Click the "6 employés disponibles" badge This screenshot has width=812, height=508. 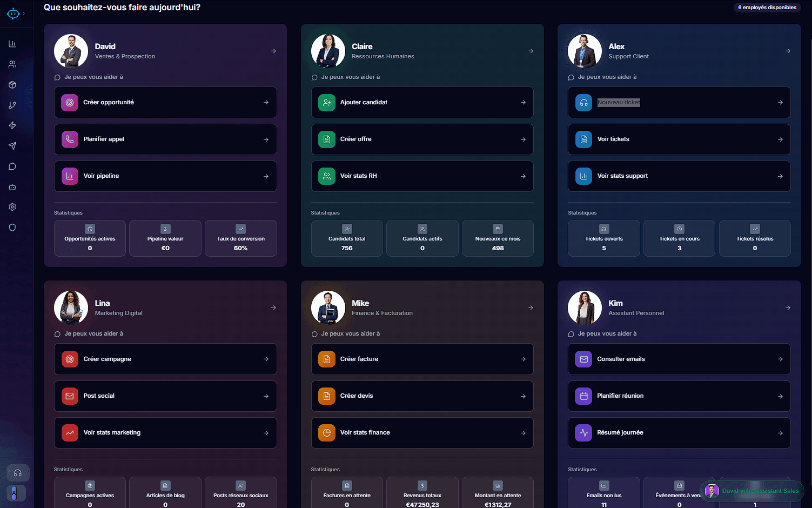[x=767, y=7]
